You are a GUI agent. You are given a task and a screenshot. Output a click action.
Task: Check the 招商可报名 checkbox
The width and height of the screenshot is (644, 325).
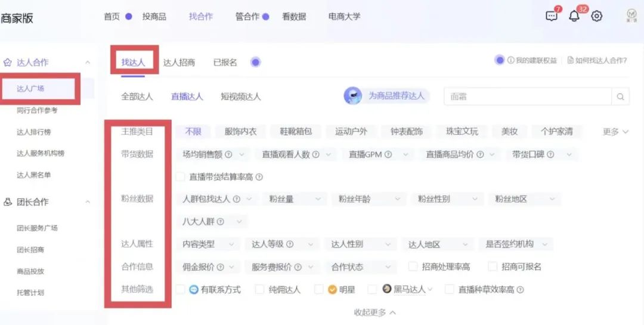pos(493,266)
